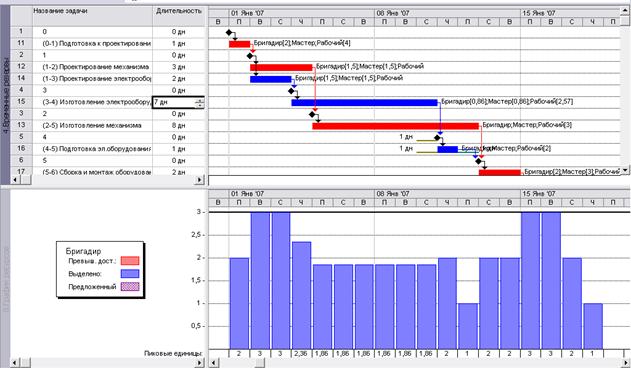This screenshot has width=631, height=368.
Task: Click the red Gantt bar for task (1-2)
Action: [281, 67]
